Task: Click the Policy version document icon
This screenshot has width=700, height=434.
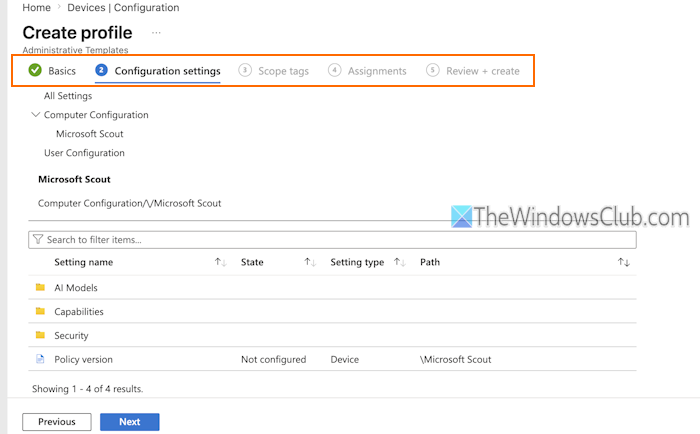Action: (40, 359)
